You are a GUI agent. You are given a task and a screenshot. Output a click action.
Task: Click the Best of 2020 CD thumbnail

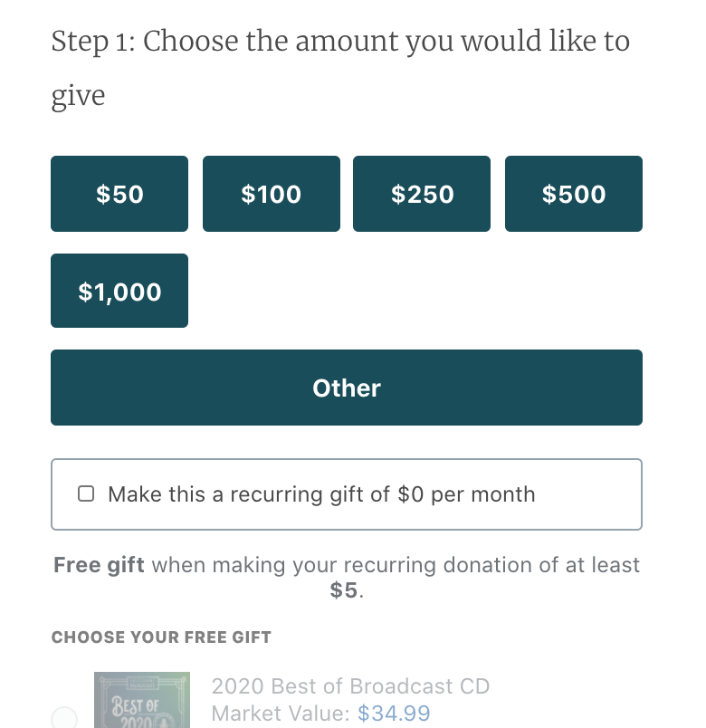point(142,701)
